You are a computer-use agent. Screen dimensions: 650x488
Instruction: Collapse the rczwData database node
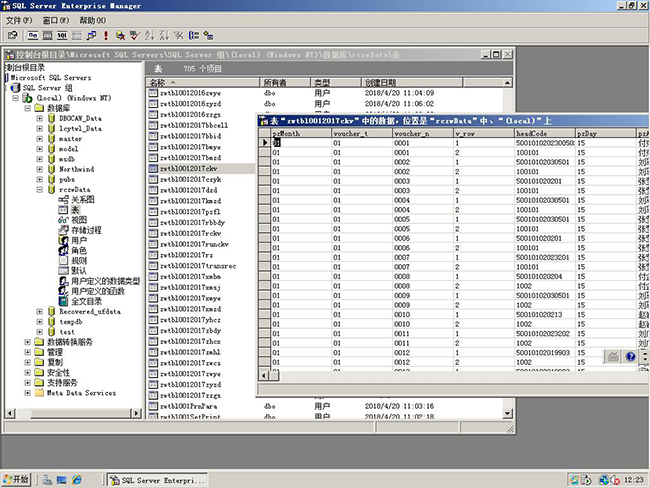[39, 189]
